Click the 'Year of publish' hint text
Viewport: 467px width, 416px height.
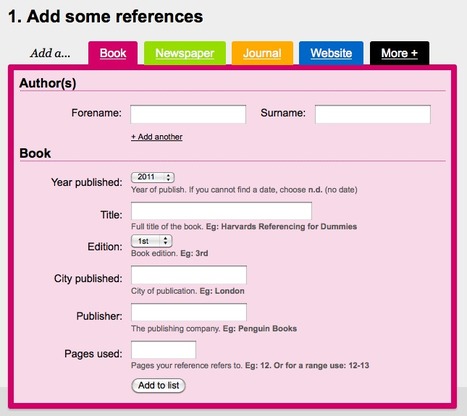click(x=244, y=190)
